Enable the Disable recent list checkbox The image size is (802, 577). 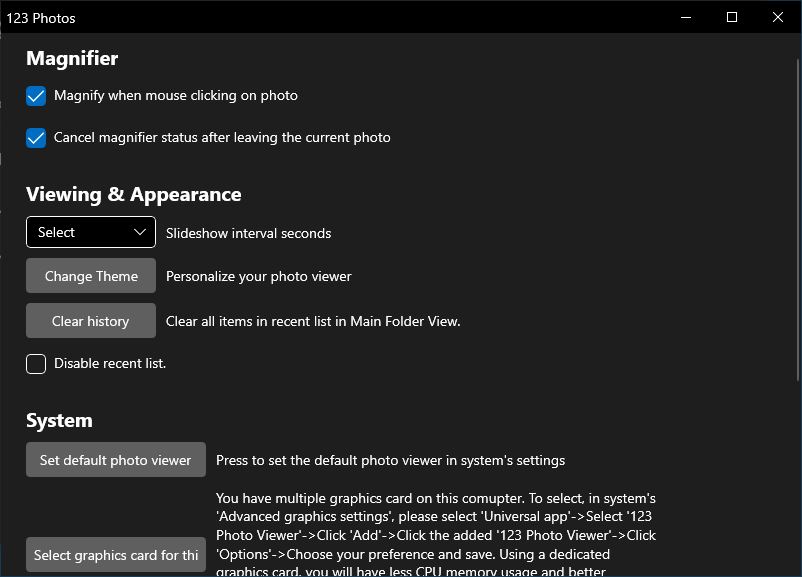point(36,364)
